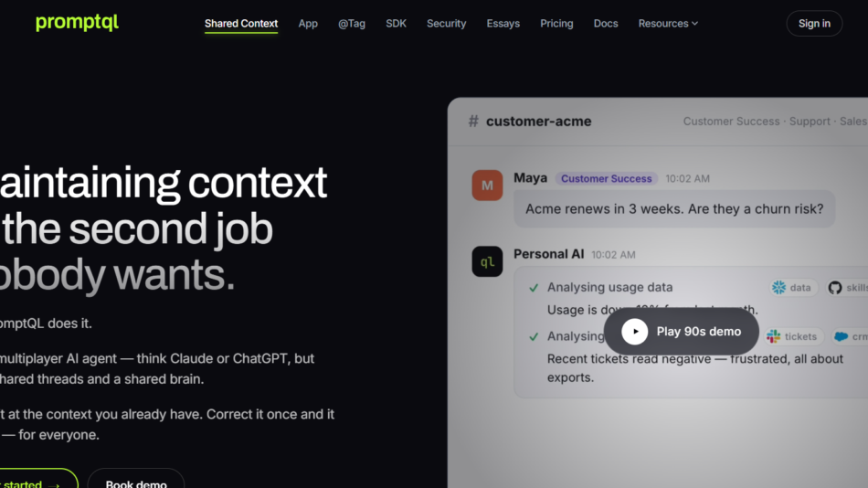Viewport: 868px width, 488px height.
Task: Click the snowflake data source chip
Action: click(793, 288)
